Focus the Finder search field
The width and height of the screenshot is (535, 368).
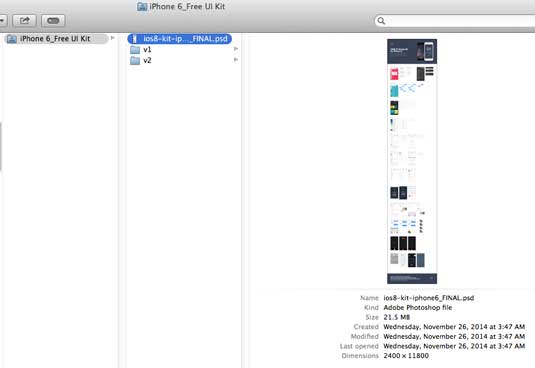(x=455, y=21)
